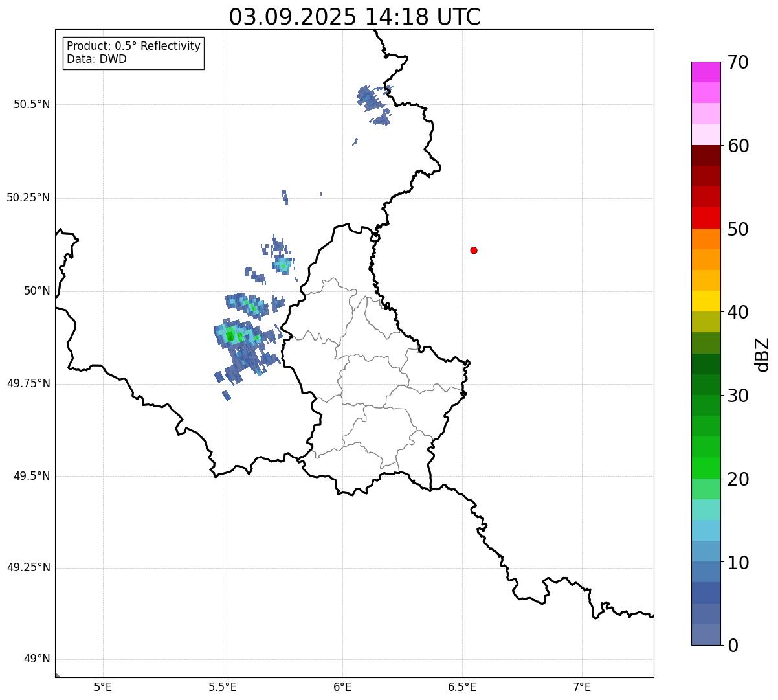The image size is (778, 700).
Task: Pick the yellow swatch just above 40 dBZ
Action: [706, 301]
